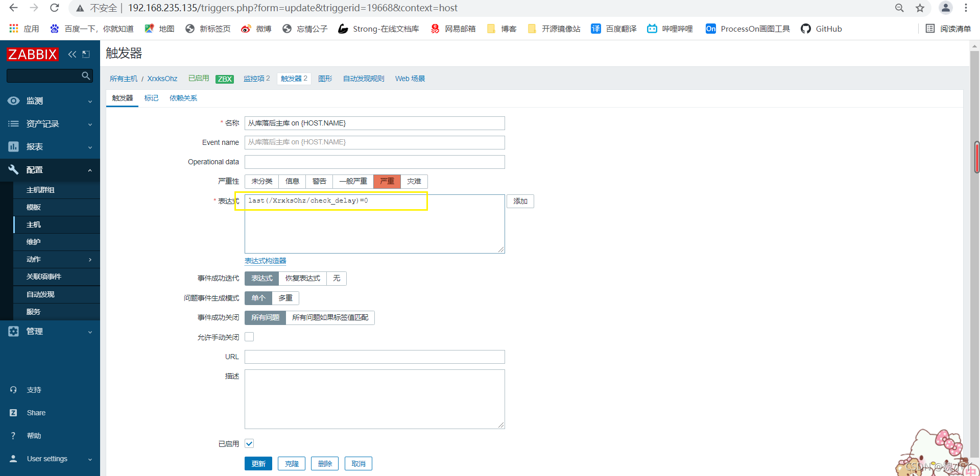Click the Operational data field
Screen dimensions: 980x476
375,162
